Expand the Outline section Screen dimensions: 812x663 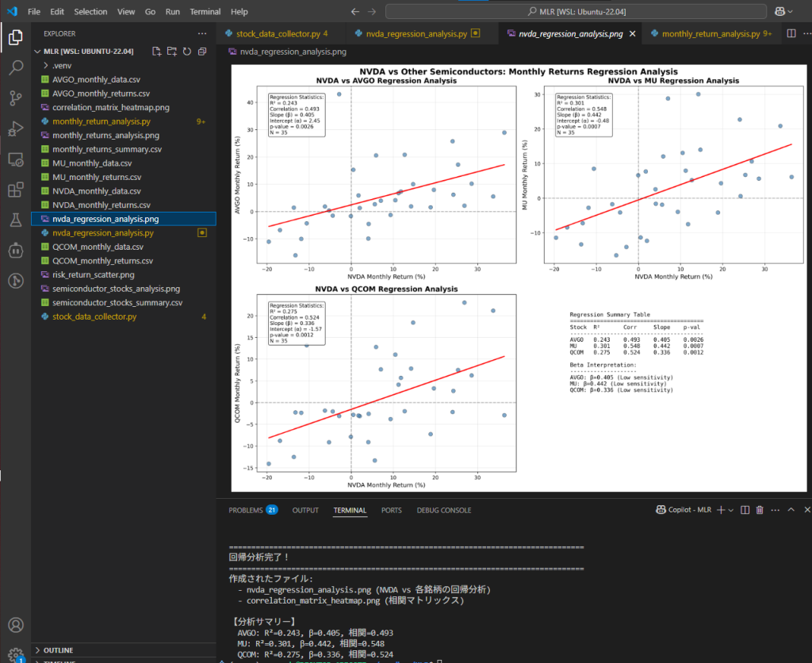(58, 650)
